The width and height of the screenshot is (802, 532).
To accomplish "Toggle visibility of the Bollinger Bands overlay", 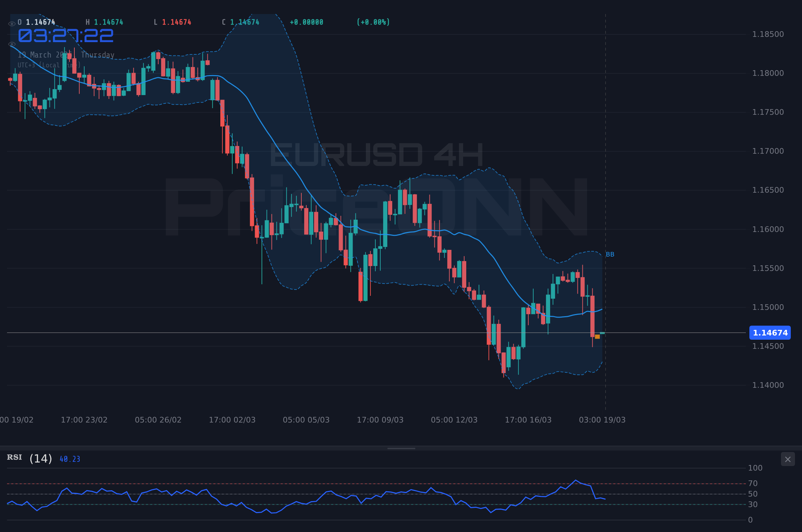I will coord(12,44).
